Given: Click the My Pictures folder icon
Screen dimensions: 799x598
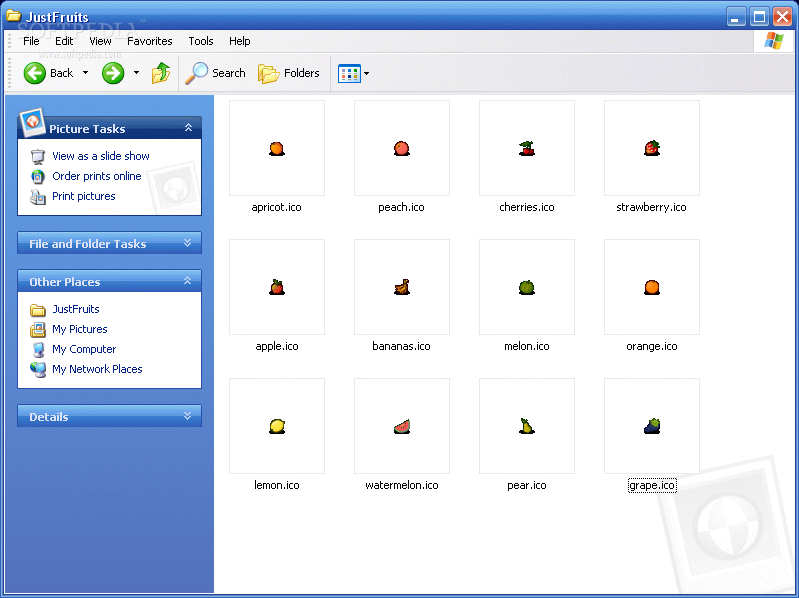Looking at the screenshot, I should click(x=38, y=330).
